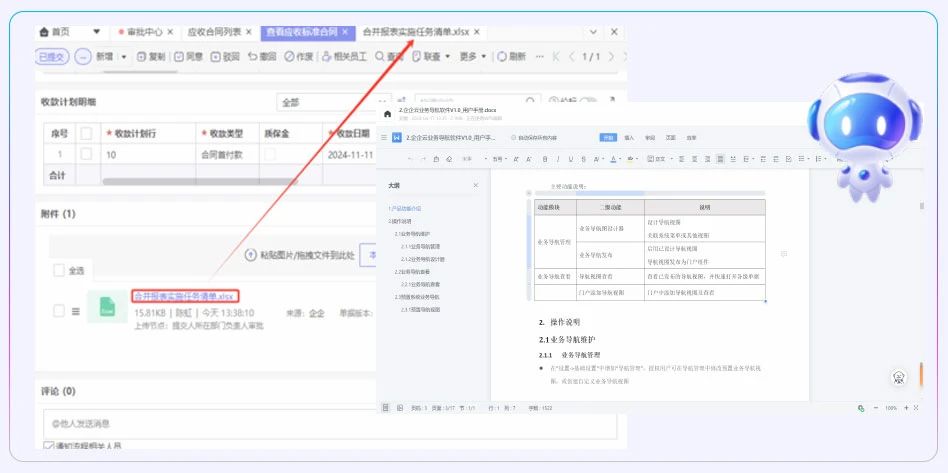
Task: Tick the 全选 select-all checkbox
Action: point(59,271)
